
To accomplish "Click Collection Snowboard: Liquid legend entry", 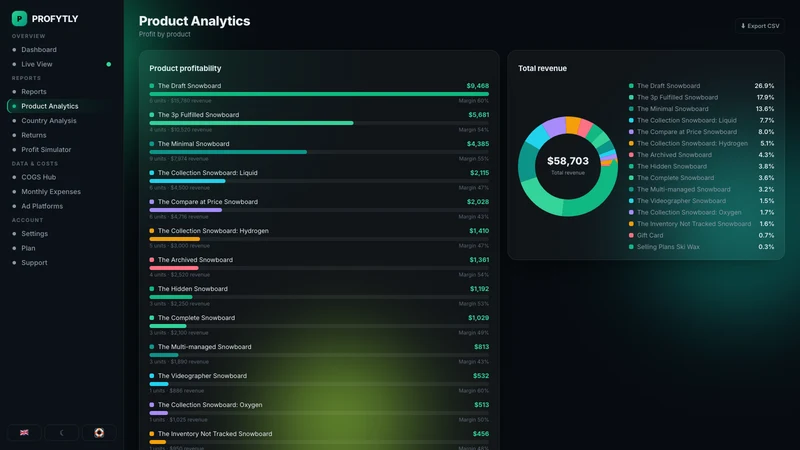I will coord(702,120).
